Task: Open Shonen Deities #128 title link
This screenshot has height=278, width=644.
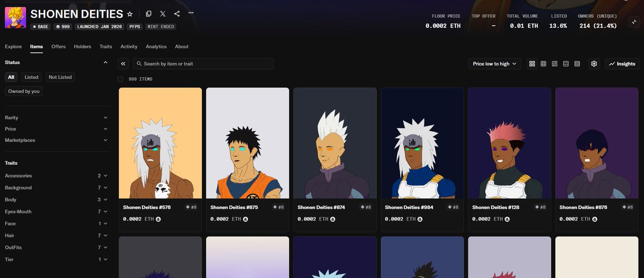Action: pos(496,207)
